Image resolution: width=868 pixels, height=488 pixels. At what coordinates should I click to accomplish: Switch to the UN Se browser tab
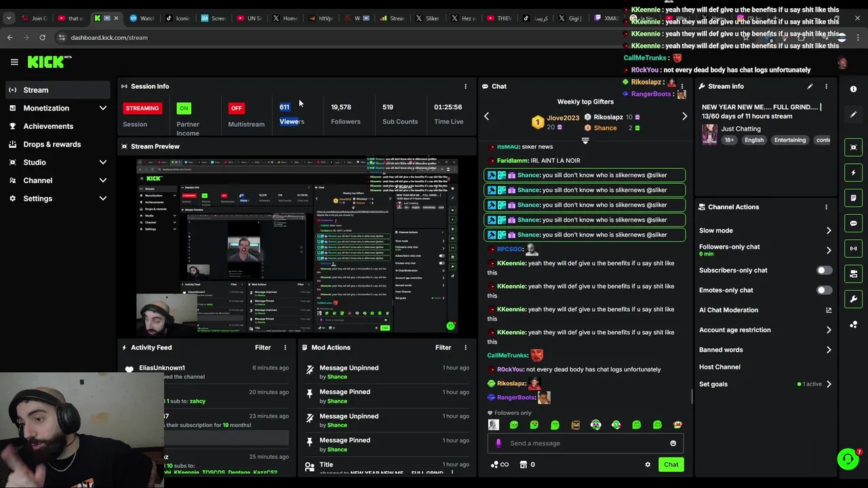click(249, 18)
